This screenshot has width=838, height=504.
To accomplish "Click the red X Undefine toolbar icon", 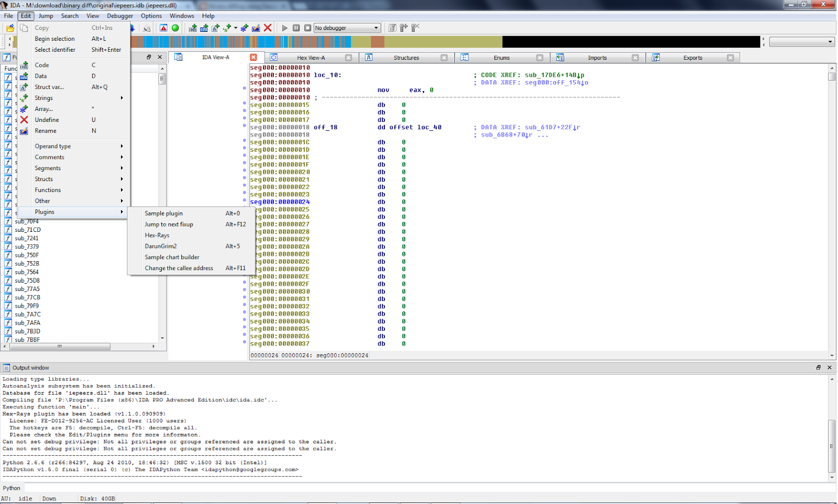I will 268,28.
